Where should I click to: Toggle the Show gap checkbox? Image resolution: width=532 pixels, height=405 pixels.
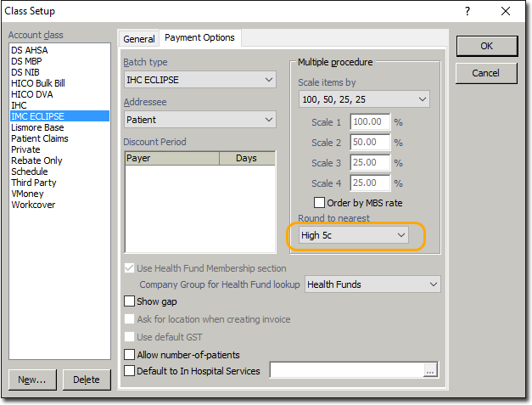(x=130, y=301)
